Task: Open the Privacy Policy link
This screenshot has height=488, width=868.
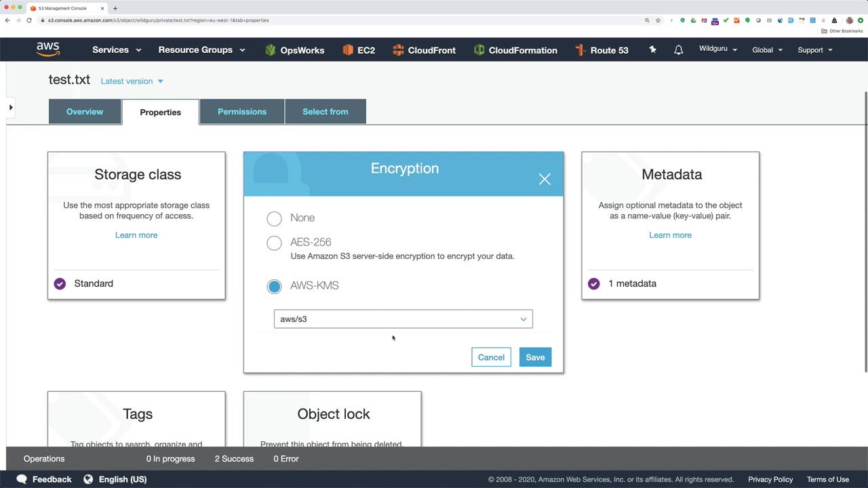Action: pos(770,479)
